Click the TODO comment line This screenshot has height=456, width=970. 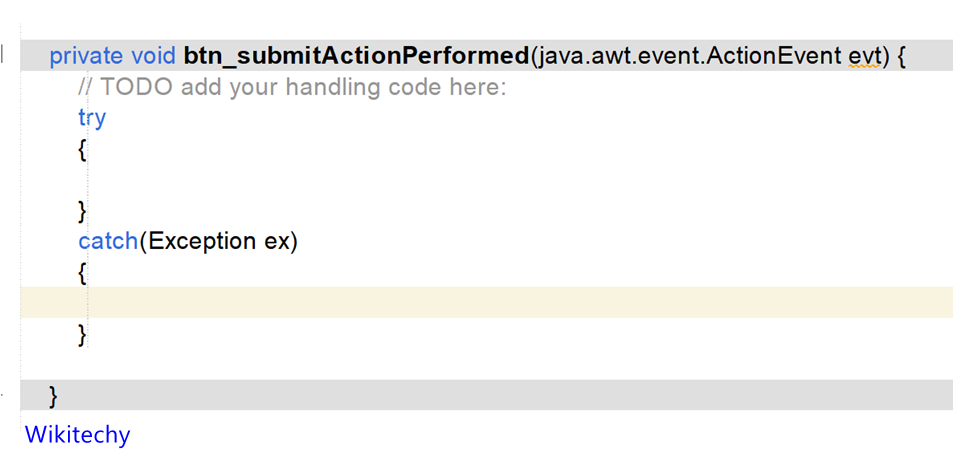point(293,87)
